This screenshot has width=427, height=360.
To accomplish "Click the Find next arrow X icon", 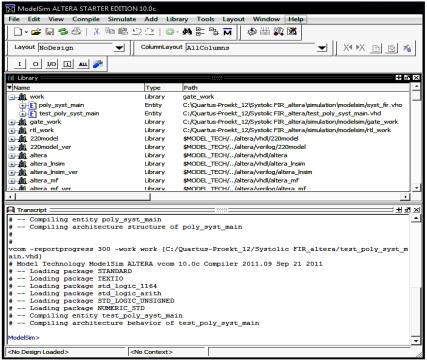I will coord(360,48).
